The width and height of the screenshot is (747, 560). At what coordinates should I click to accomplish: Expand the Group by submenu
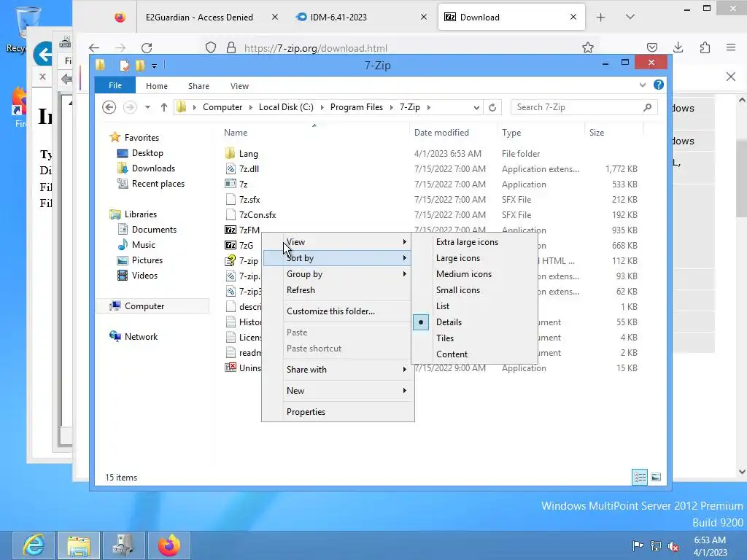tap(338, 274)
